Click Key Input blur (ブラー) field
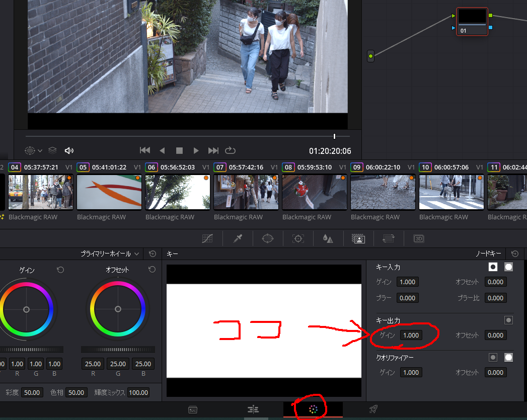Screen dimensions: 527x420 tap(407, 298)
